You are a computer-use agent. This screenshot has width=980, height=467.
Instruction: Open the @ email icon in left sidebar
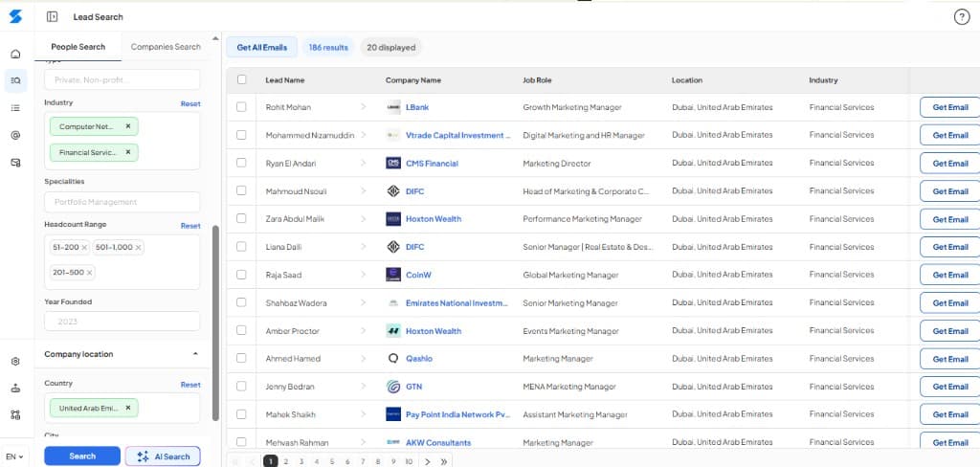click(x=16, y=135)
